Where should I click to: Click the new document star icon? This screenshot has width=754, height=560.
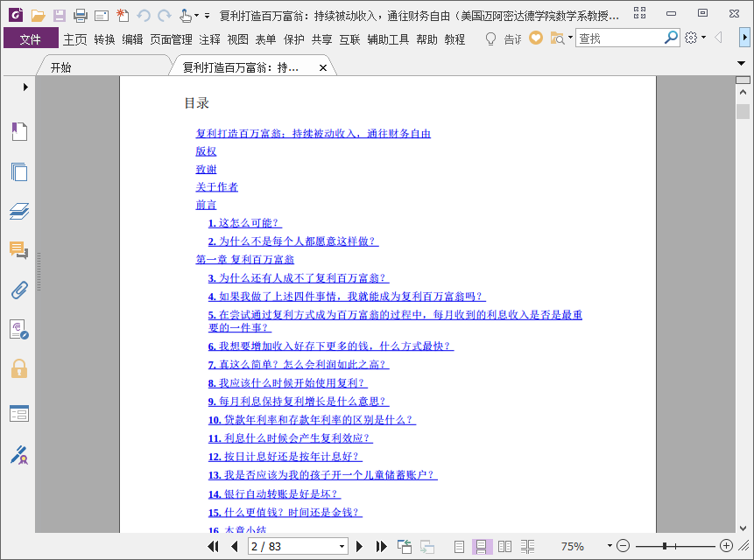click(123, 16)
